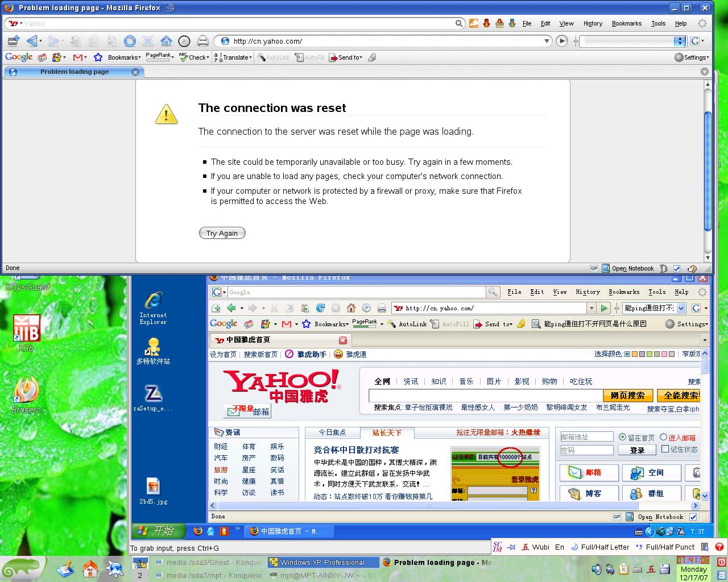Screen dimensions: 728x582
Task: Click the highlighter icon in front Google toolbar
Action: tap(372, 57)
